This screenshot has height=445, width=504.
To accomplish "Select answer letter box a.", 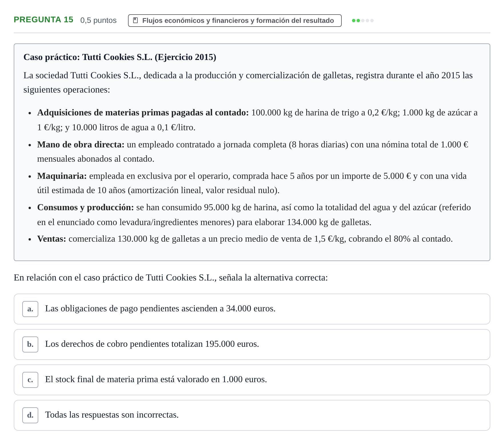I will coord(30,309).
